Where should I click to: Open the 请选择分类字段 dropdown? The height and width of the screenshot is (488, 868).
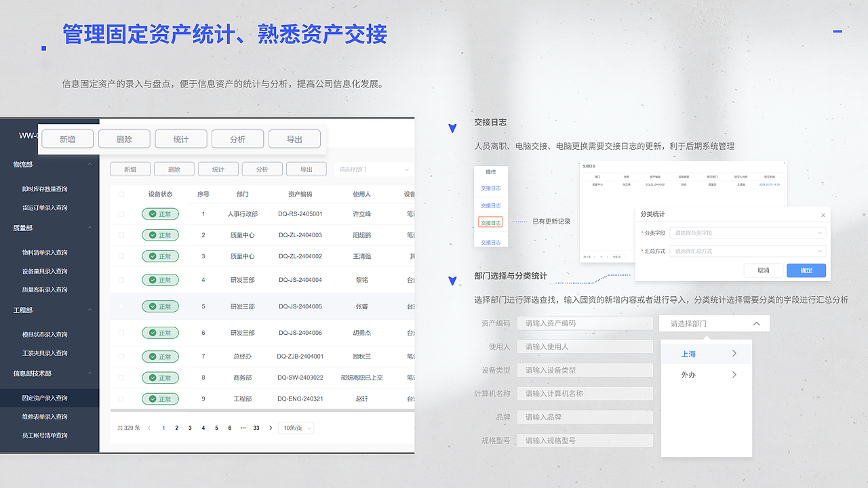pos(747,233)
